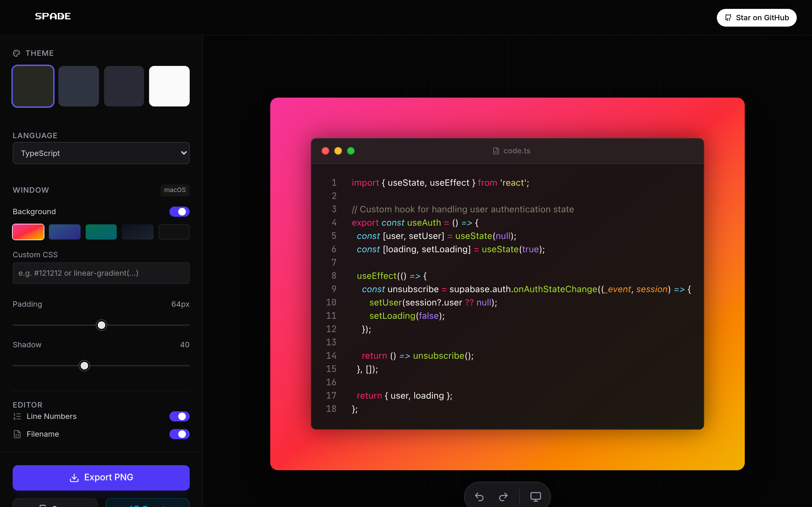Select the second dark slate theme
This screenshot has height=507, width=812.
(x=79, y=86)
